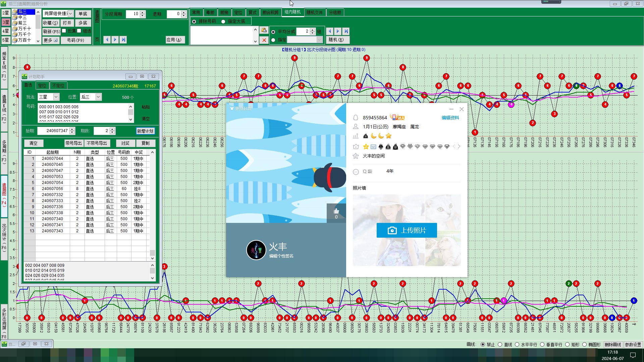644x362 pixels.
Task: Click the golden star level icon in QQ profile
Action: [389, 136]
